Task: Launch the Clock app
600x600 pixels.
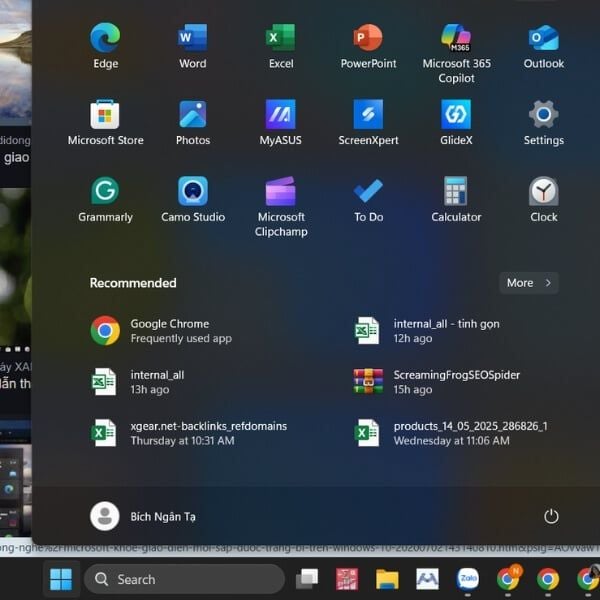Action: (544, 200)
